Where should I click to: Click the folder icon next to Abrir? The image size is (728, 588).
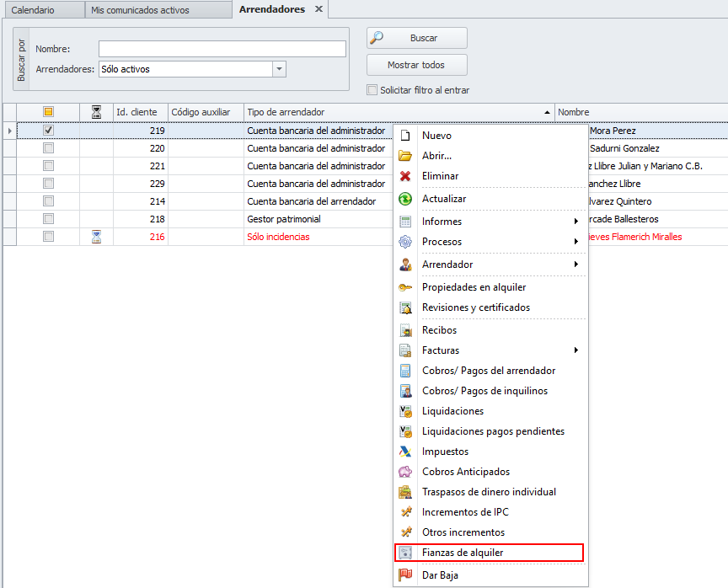pyautogui.click(x=405, y=156)
